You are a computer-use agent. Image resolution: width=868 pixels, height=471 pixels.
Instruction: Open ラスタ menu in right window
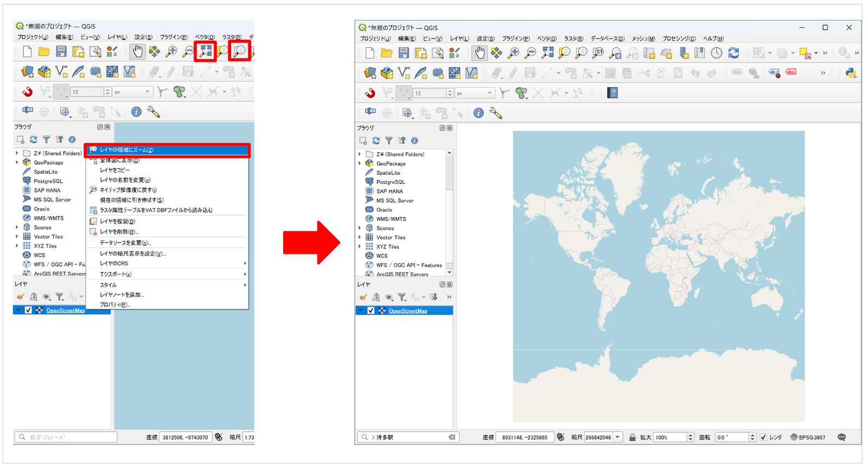[x=573, y=39]
